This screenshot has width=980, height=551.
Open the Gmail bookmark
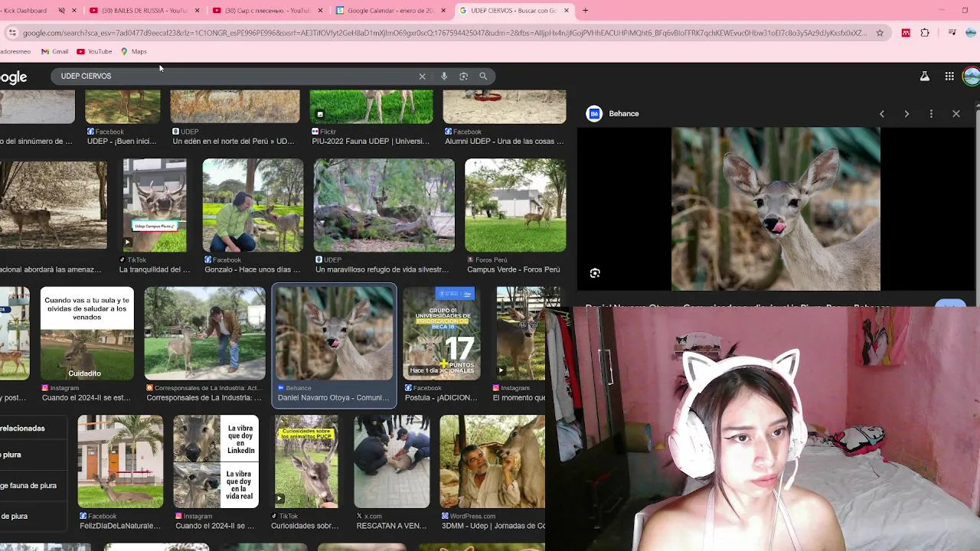(54, 51)
